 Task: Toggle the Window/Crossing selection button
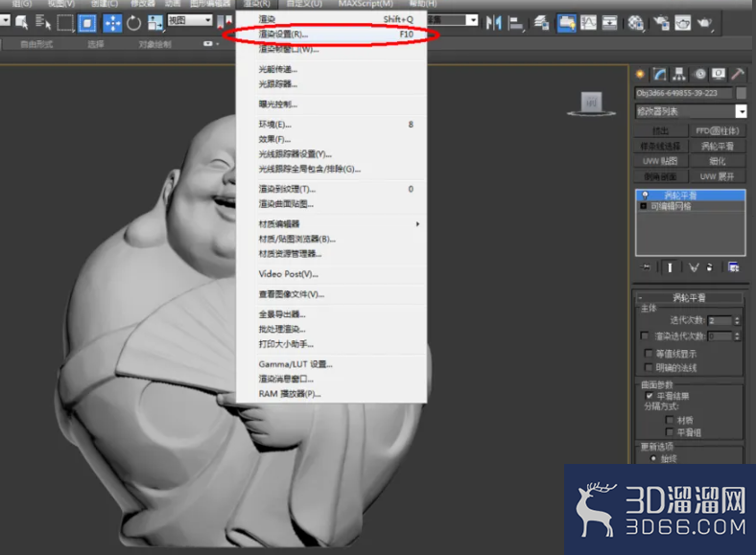coord(87,23)
